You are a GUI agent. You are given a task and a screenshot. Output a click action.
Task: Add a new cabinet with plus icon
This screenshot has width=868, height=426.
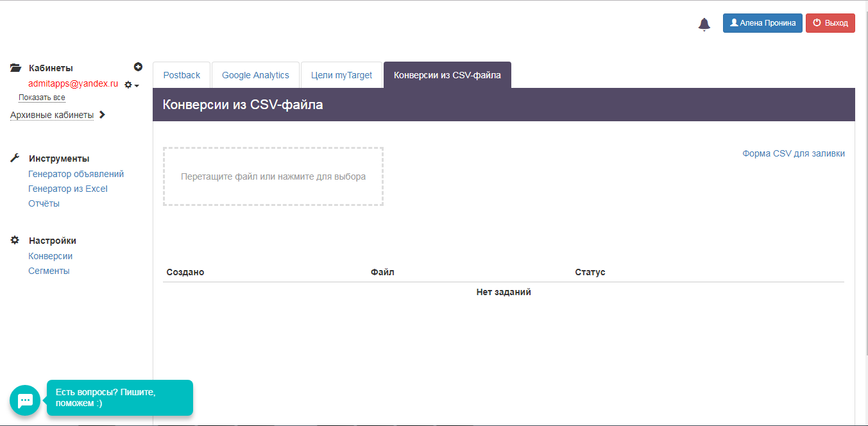tap(138, 67)
